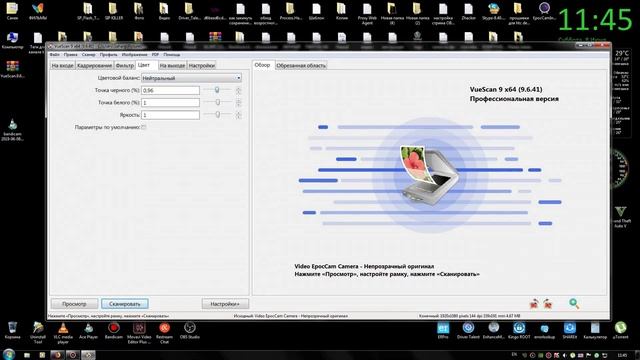Open the Bandicam recording file on the desktop
640x360 pixels.
12,130
